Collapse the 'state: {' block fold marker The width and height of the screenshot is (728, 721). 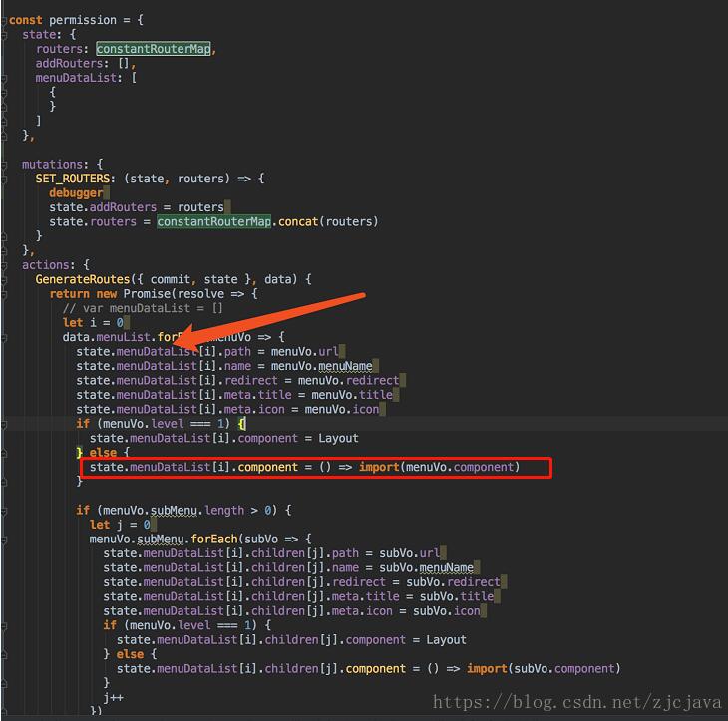point(4,35)
